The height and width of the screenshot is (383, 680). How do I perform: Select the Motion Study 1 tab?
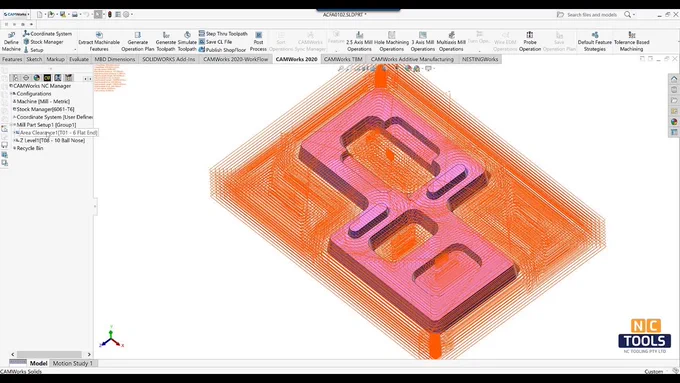tap(72, 363)
